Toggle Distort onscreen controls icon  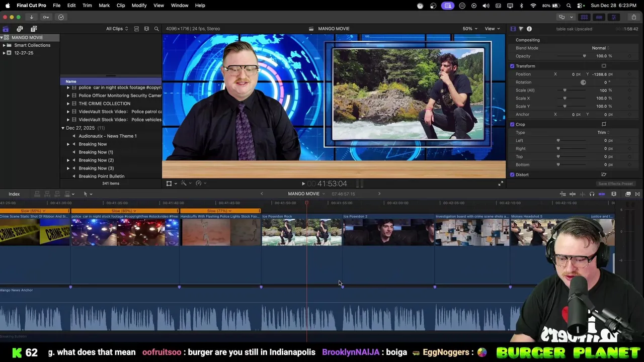[604, 174]
